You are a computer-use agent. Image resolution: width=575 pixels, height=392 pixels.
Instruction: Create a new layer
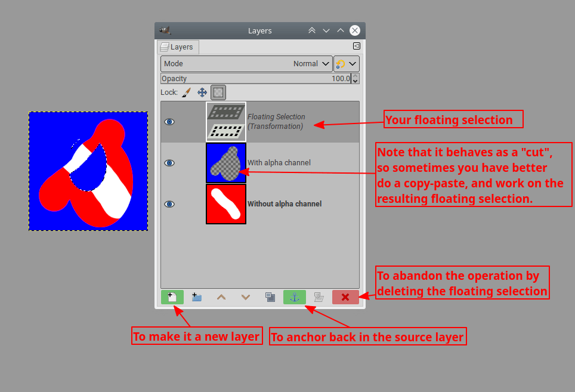[x=172, y=297]
